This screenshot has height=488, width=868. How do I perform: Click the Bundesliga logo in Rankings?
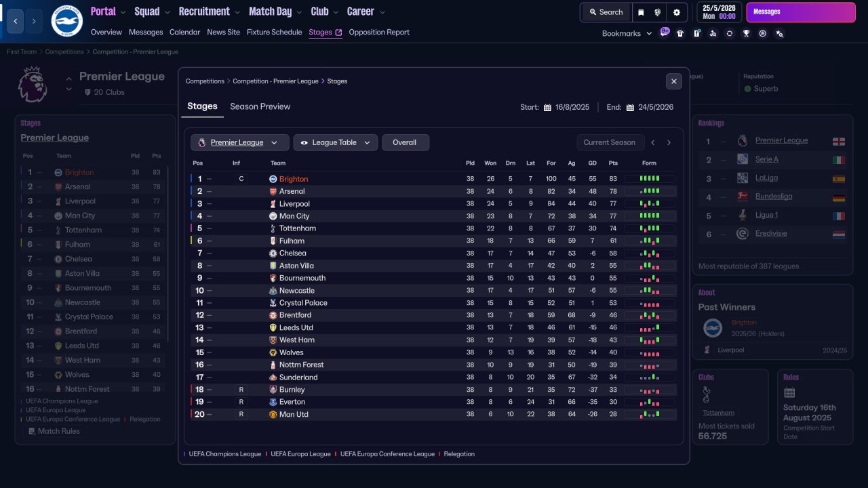pyautogui.click(x=743, y=197)
